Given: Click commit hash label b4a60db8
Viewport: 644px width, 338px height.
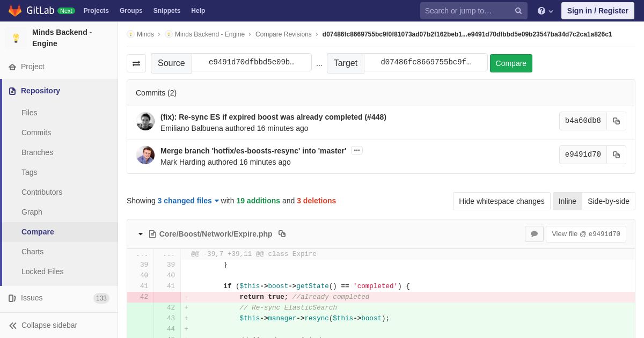Looking at the screenshot, I should tap(583, 121).
